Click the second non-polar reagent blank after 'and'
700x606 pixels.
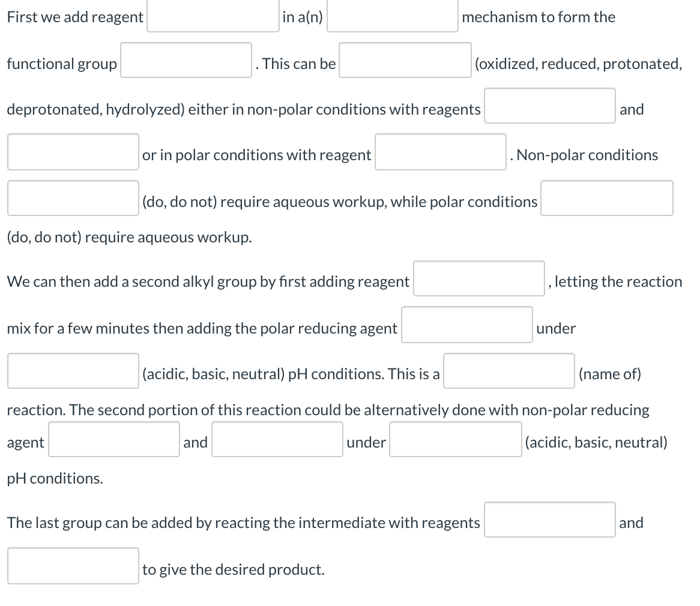point(73,152)
